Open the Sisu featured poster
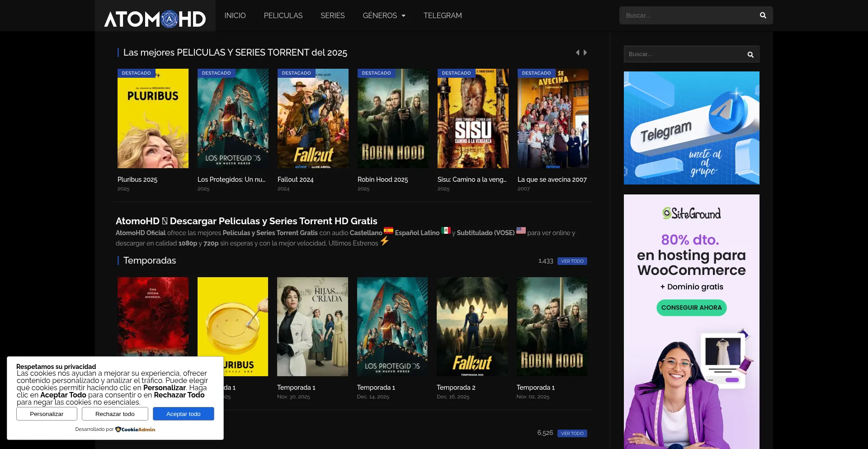This screenshot has width=868, height=449. [x=472, y=118]
